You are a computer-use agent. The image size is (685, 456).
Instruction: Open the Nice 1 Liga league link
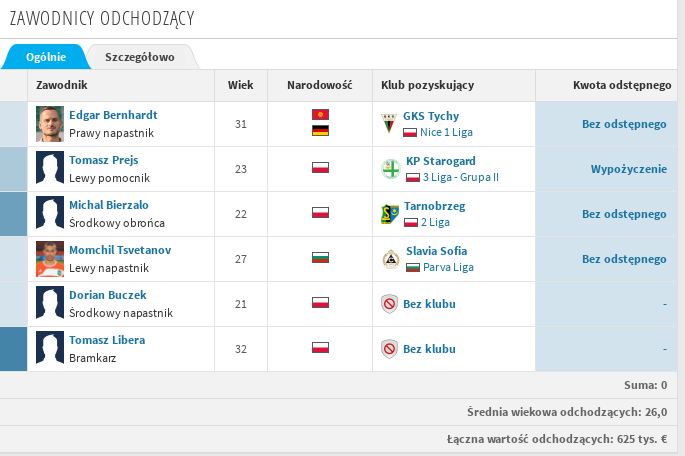pos(448,132)
